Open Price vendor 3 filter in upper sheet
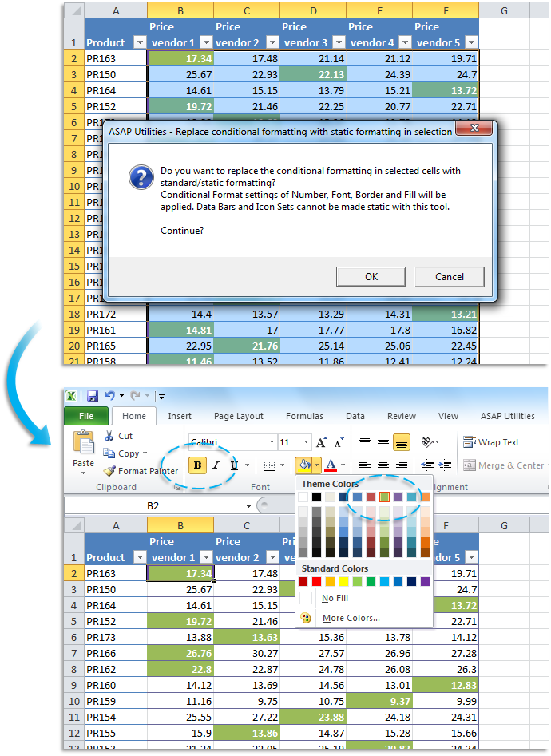The image size is (551, 756). tap(339, 42)
